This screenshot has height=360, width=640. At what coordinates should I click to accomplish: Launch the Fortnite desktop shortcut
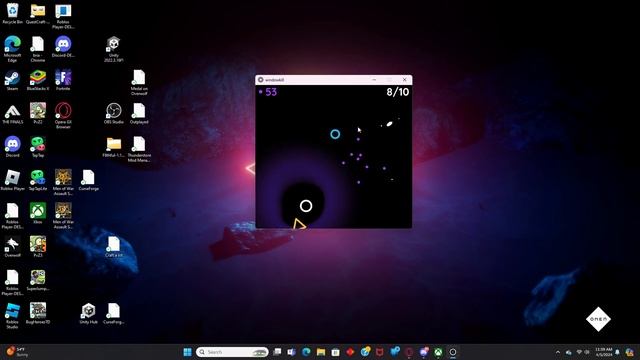63,80
